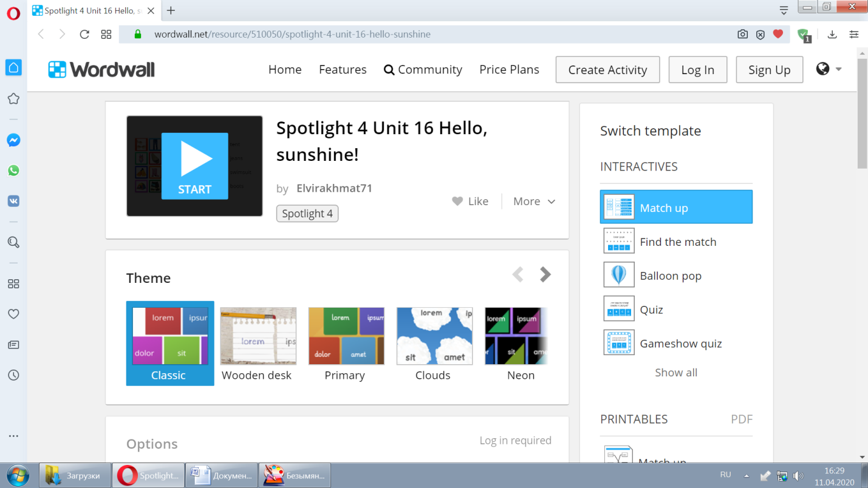Open Загрузки folder in taskbar
The image size is (868, 488).
(75, 475)
